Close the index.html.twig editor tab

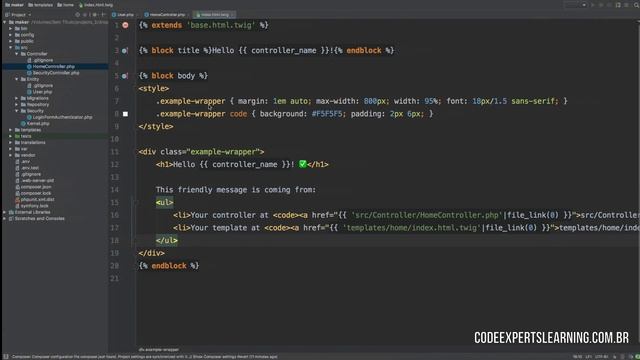click(233, 15)
